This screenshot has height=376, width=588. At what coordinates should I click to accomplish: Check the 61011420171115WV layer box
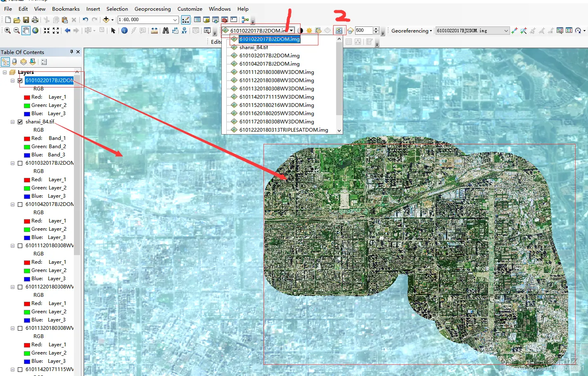[20, 369]
